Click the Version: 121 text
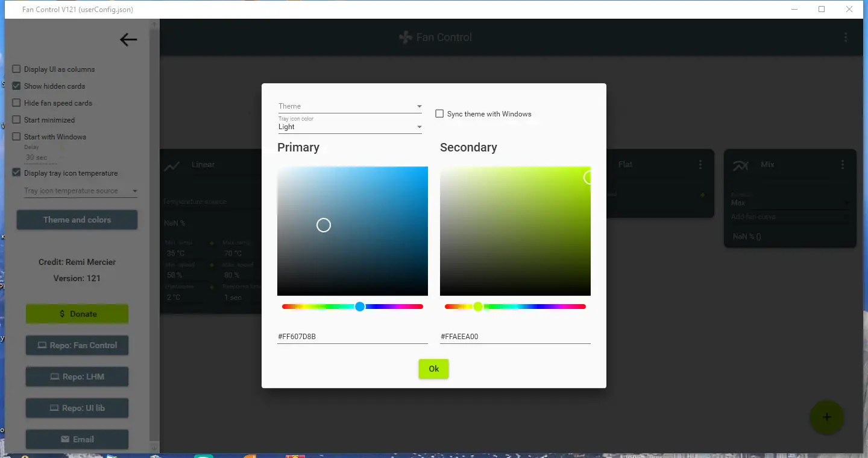Viewport: 868px width, 458px height. (77, 278)
